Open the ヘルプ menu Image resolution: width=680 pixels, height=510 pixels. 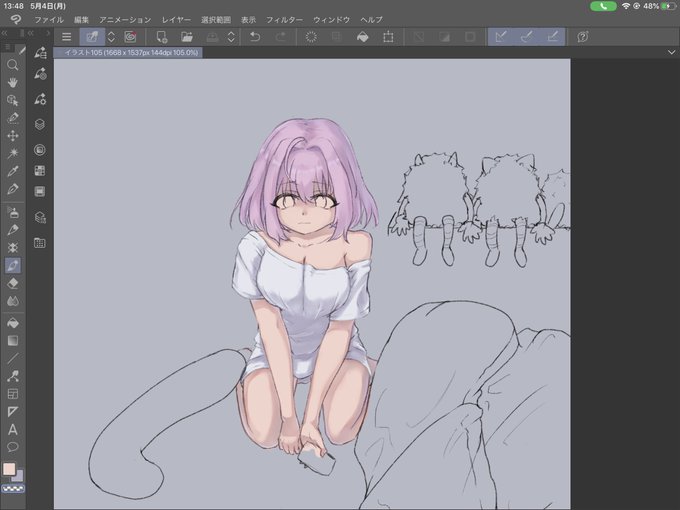point(371,20)
